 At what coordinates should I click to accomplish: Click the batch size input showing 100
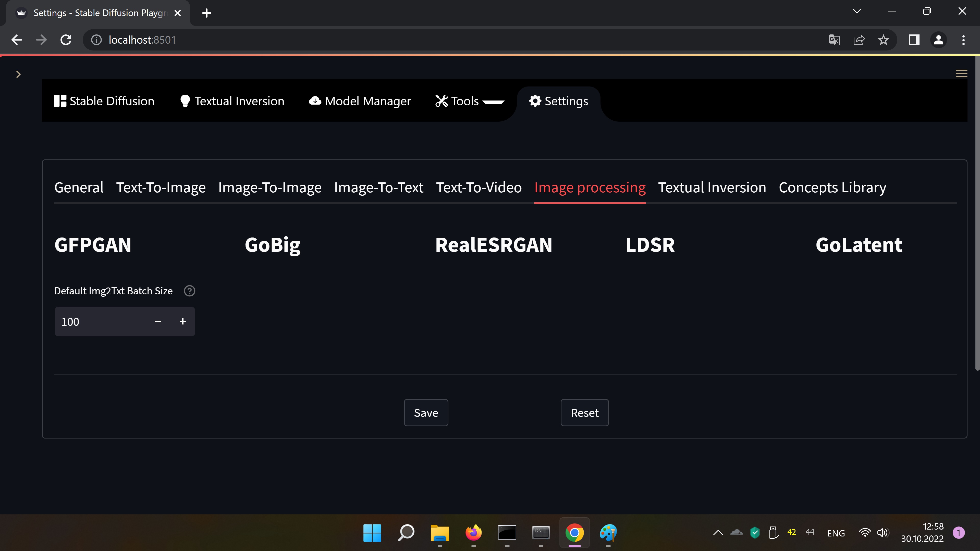[99, 321]
